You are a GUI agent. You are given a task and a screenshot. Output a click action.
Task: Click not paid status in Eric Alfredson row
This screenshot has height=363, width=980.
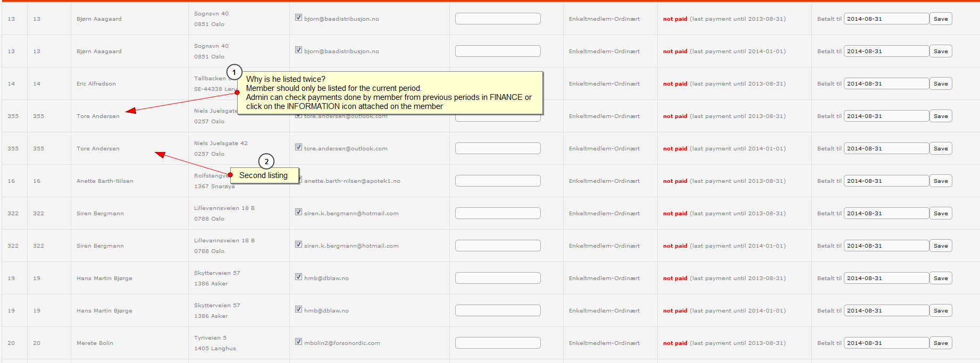point(675,83)
